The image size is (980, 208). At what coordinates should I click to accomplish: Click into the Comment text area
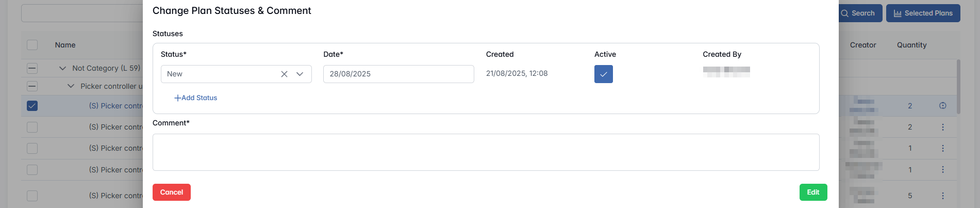[486, 152]
